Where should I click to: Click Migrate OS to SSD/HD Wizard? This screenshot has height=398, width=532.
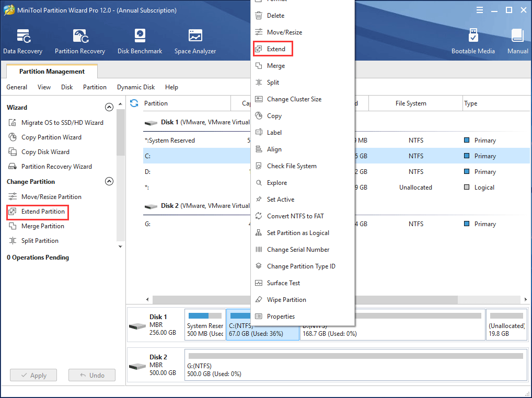62,123
